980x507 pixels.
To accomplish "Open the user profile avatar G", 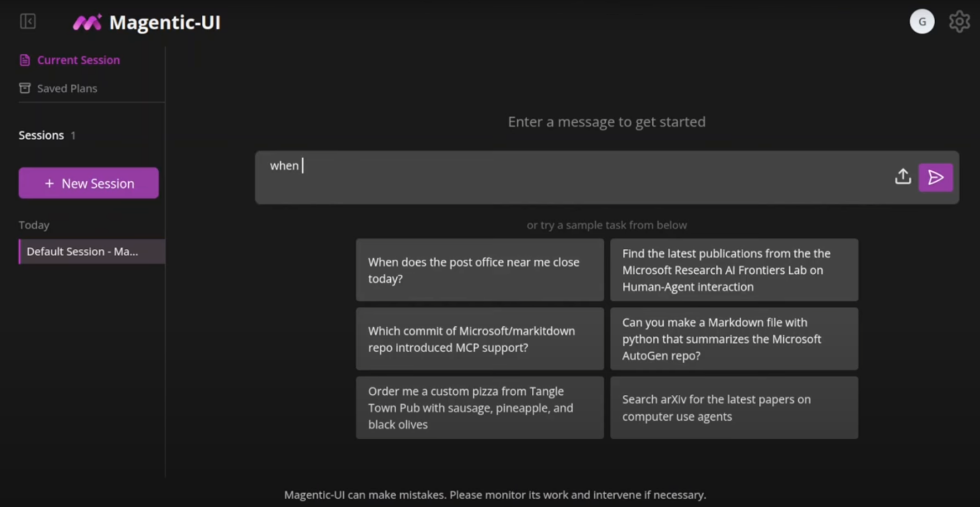I will click(921, 22).
